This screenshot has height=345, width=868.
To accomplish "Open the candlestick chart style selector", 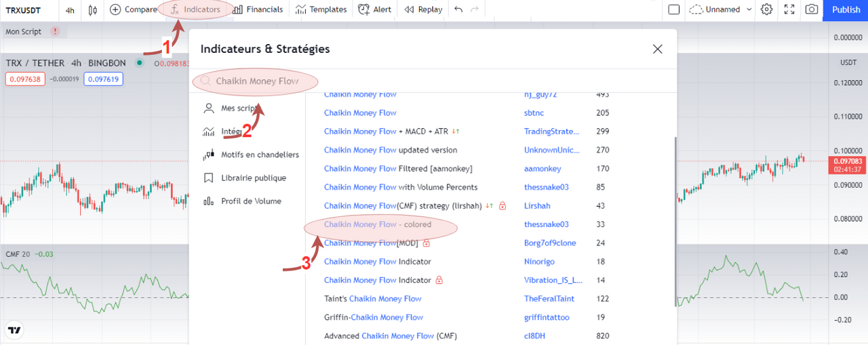I will tap(93, 9).
